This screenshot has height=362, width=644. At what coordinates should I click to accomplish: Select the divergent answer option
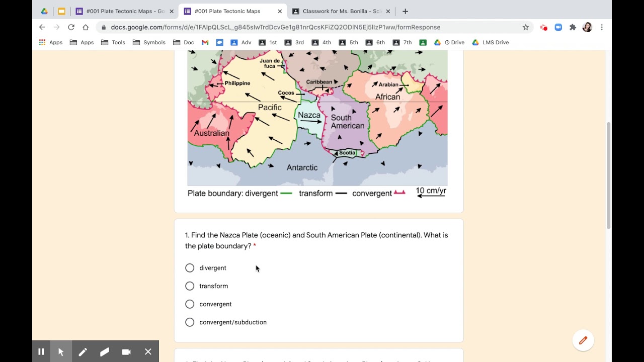[x=190, y=268]
